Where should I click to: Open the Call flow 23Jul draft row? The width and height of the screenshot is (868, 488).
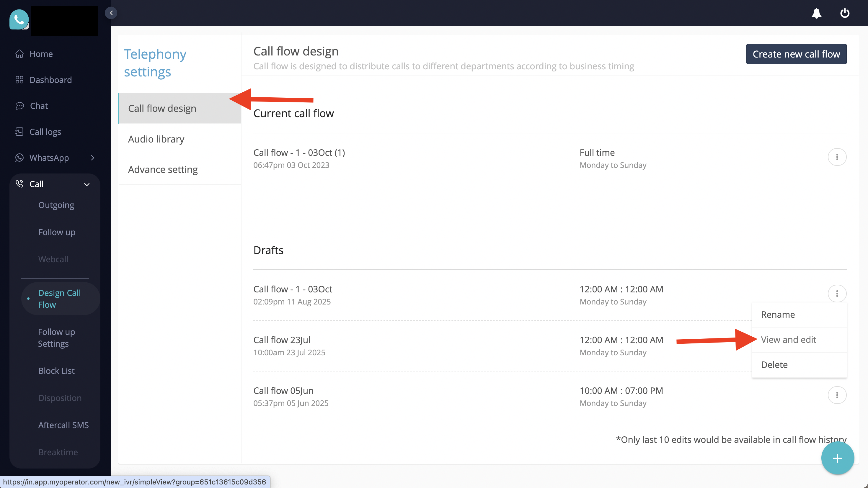point(282,340)
